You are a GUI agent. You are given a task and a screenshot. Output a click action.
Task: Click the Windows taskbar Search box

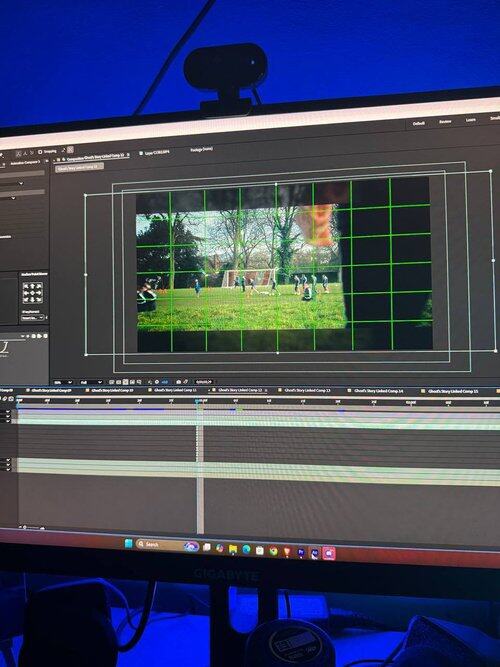tap(158, 544)
